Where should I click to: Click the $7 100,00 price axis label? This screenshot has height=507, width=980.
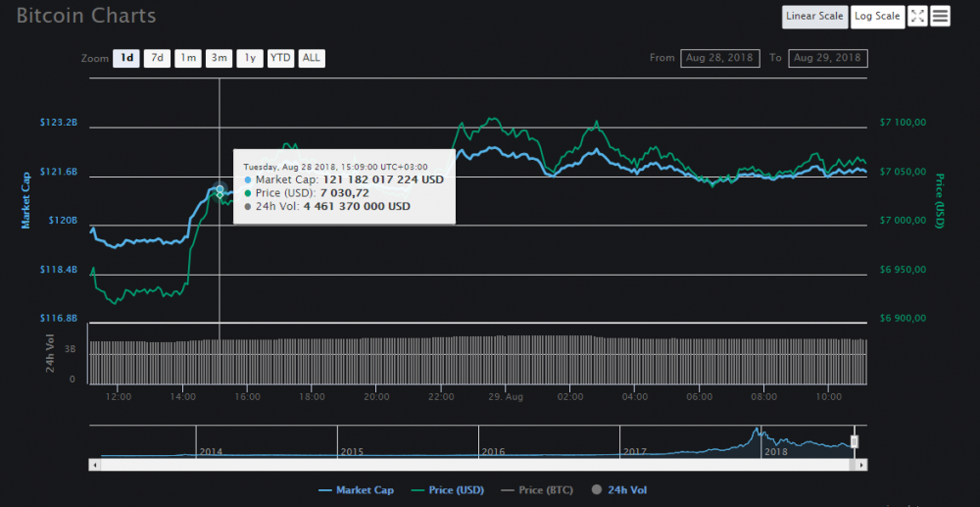point(902,123)
